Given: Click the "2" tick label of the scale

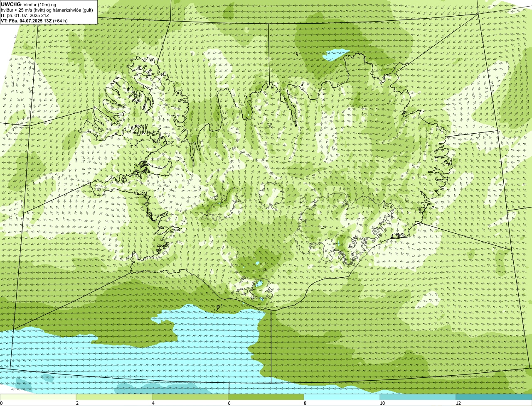Looking at the screenshot, I should coord(77,403).
